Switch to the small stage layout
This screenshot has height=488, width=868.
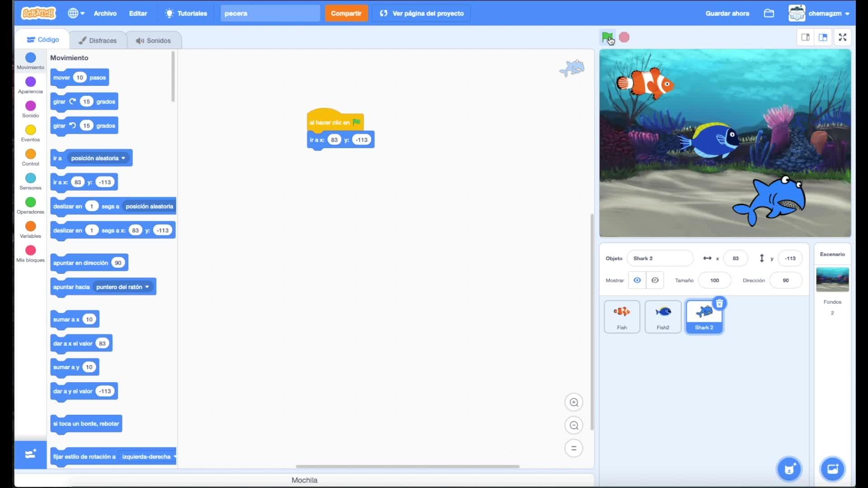805,37
